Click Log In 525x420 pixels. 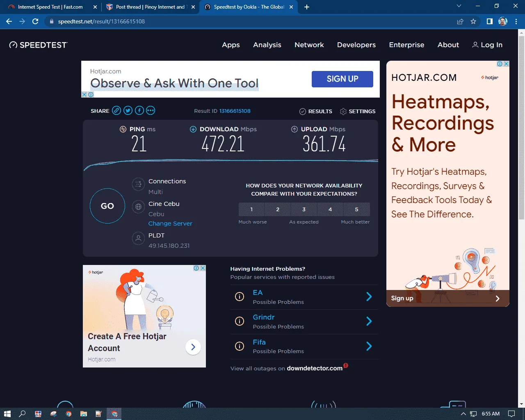(x=487, y=45)
